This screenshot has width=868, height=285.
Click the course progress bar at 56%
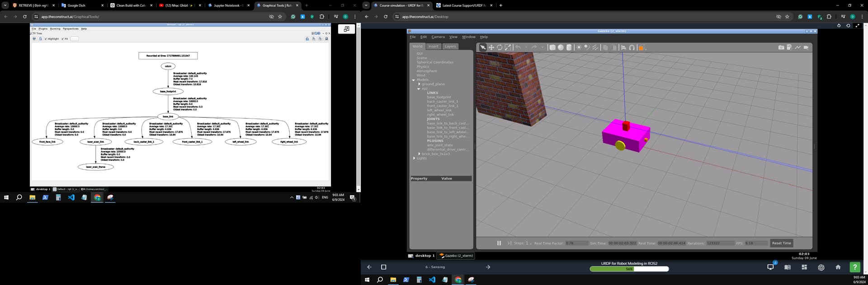click(629, 269)
